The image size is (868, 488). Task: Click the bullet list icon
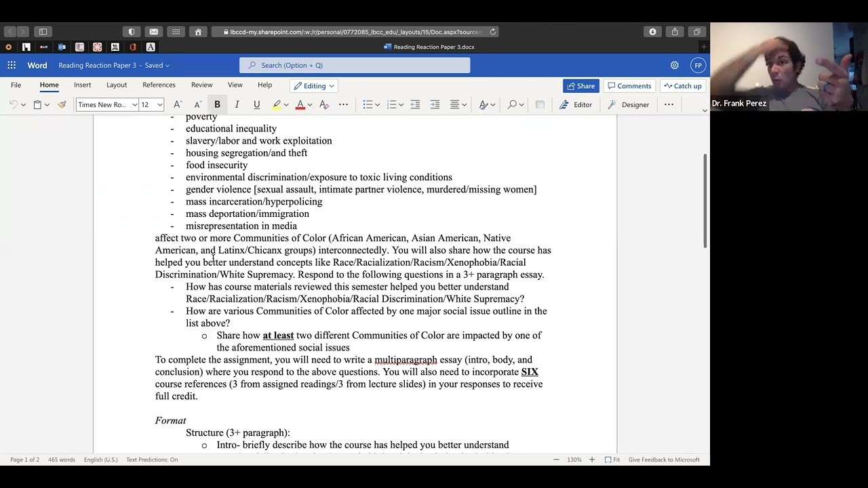(368, 104)
